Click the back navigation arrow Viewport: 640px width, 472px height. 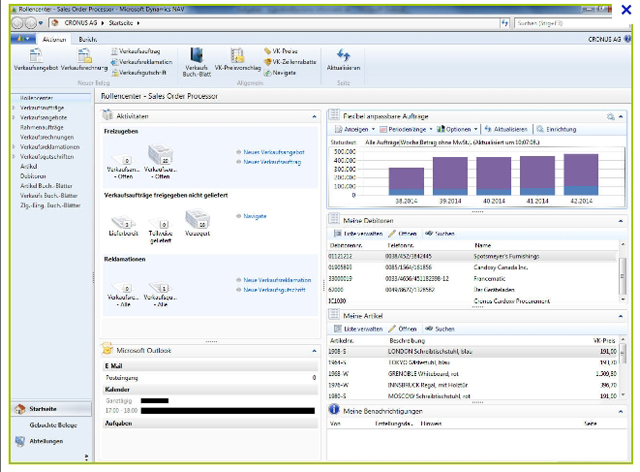18,23
